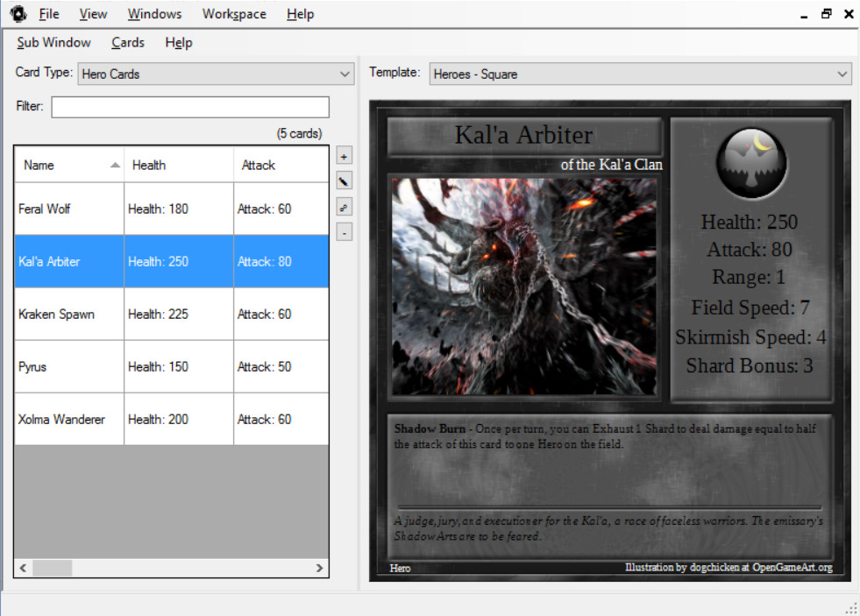The image size is (860, 616).
Task: Click the Field Speed: 7 stat on the card
Action: point(750,308)
